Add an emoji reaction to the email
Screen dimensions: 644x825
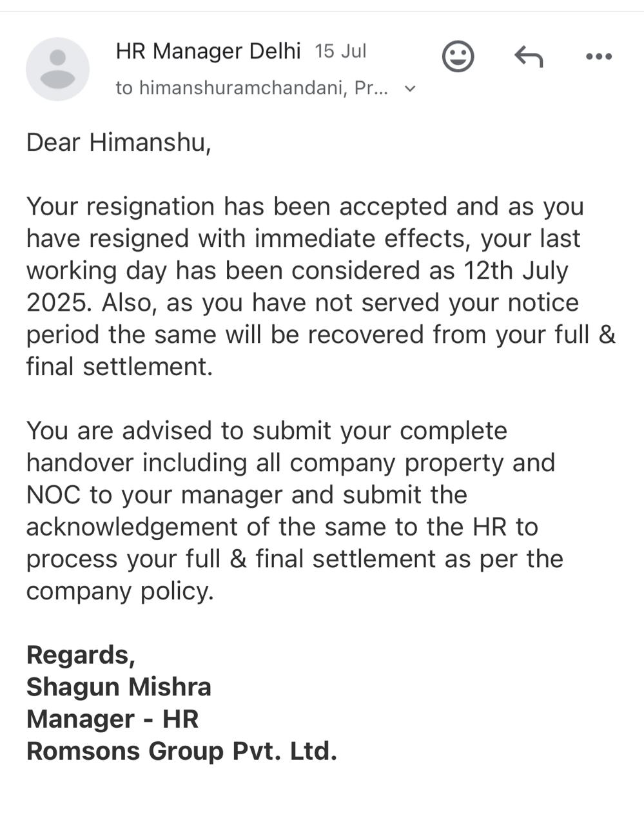pyautogui.click(x=458, y=57)
